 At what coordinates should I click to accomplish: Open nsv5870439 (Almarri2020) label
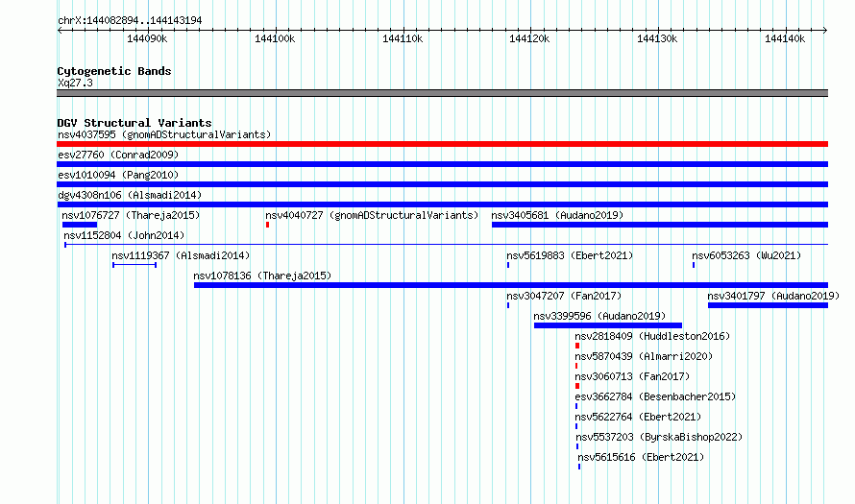click(644, 356)
